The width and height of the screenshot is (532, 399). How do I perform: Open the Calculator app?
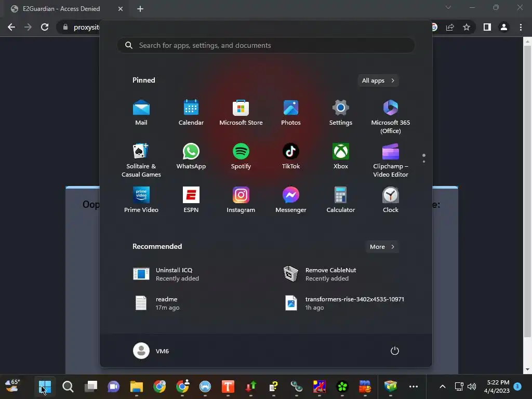coord(341,200)
